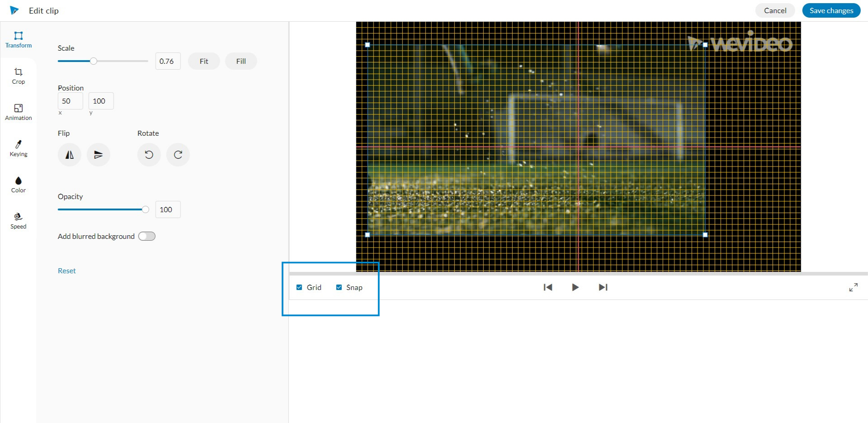The width and height of the screenshot is (868, 423).
Task: Rotate clip counterclockwise
Action: click(149, 155)
